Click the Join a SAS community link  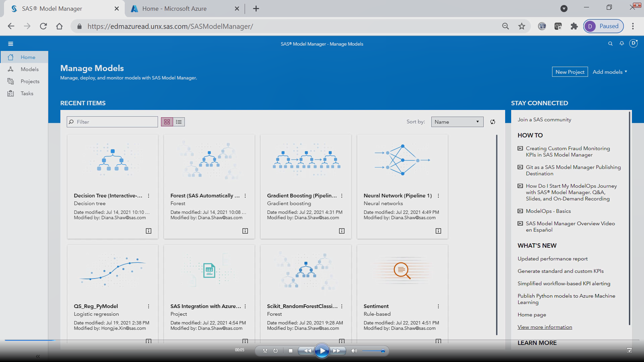(544, 119)
